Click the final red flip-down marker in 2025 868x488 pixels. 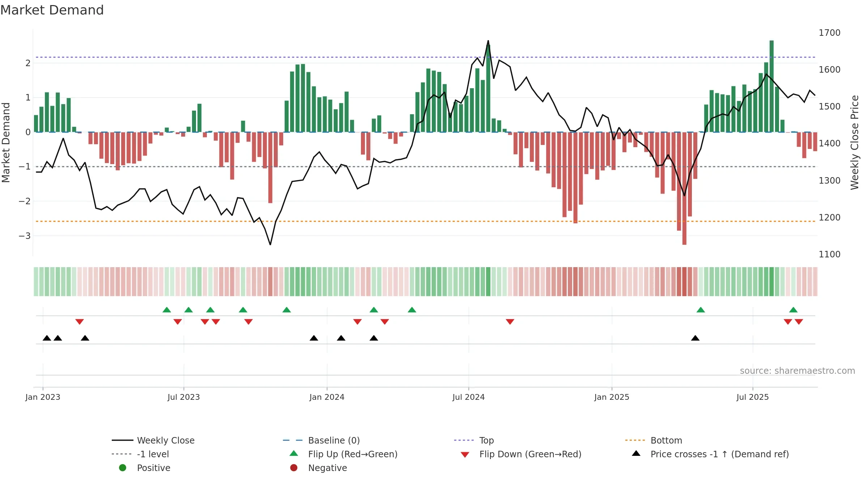(x=799, y=322)
